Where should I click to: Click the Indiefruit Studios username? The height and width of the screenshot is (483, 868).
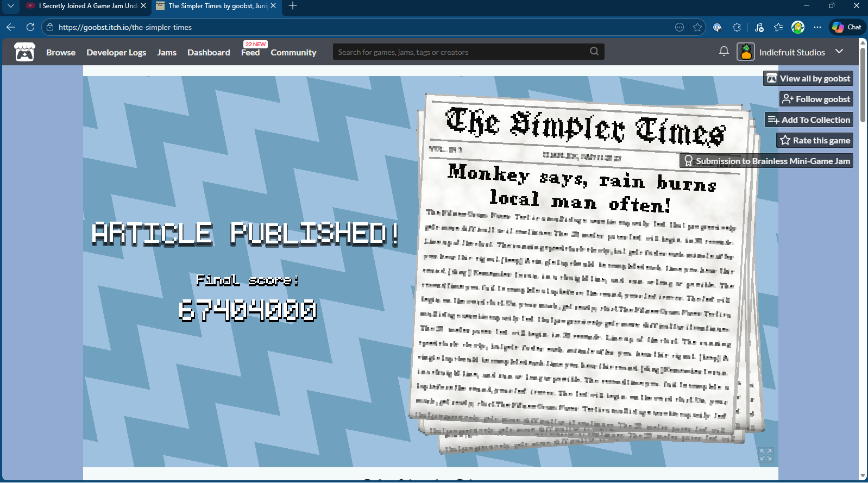(792, 52)
